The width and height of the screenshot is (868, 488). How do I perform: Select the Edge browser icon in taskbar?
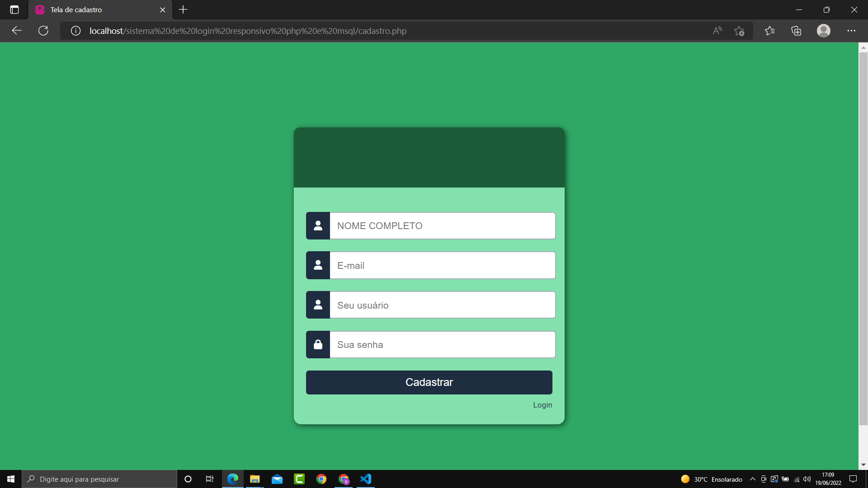(232, 479)
